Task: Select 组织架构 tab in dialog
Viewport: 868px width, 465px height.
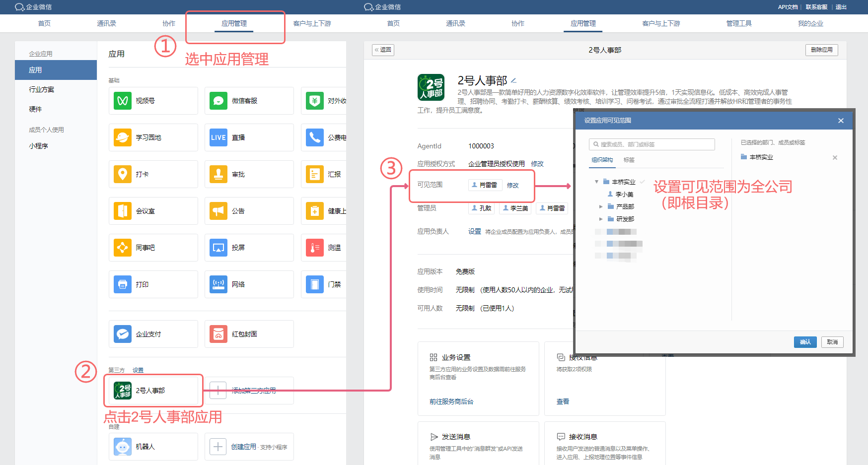Action: click(602, 160)
